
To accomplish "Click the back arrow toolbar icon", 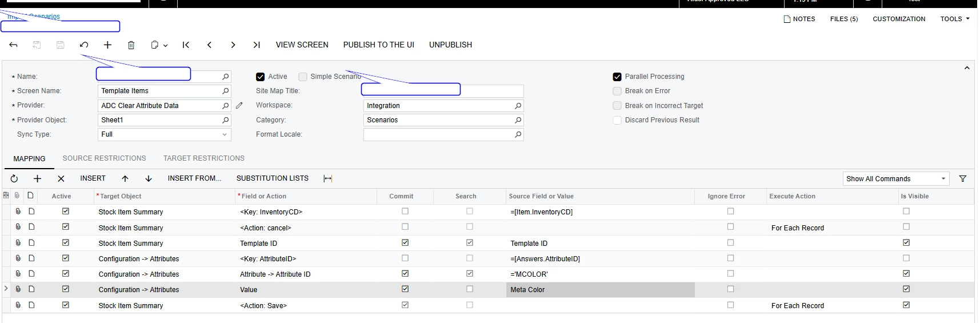I will (13, 45).
